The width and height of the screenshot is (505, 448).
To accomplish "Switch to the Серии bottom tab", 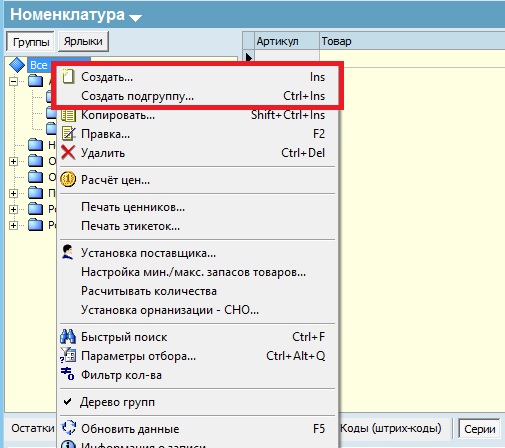I will point(479,429).
